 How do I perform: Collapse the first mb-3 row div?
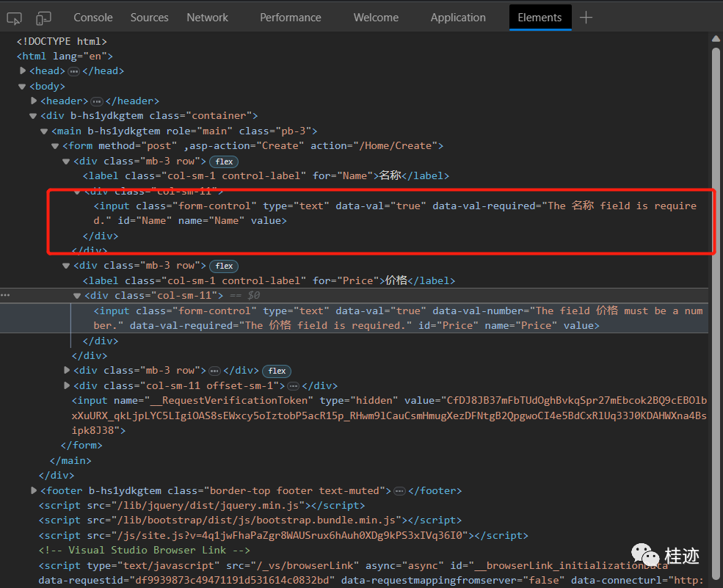click(x=66, y=161)
